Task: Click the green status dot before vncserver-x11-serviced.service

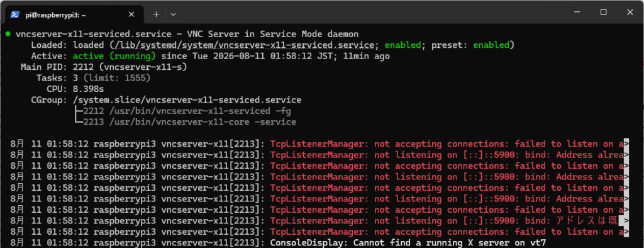Action: pos(8,34)
